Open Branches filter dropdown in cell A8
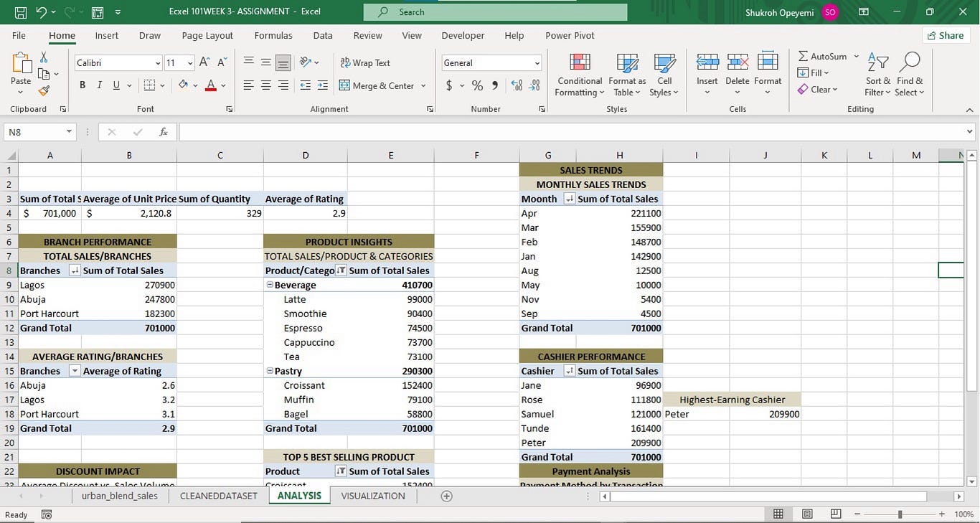The image size is (980, 523). (x=75, y=270)
